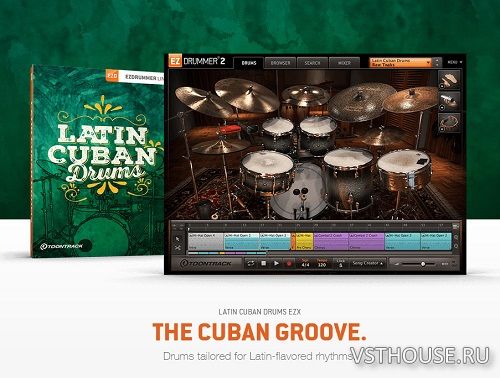Image resolution: width=500 pixels, height=378 pixels.
Task: Select the last teal clip on the track
Action: 436,241
